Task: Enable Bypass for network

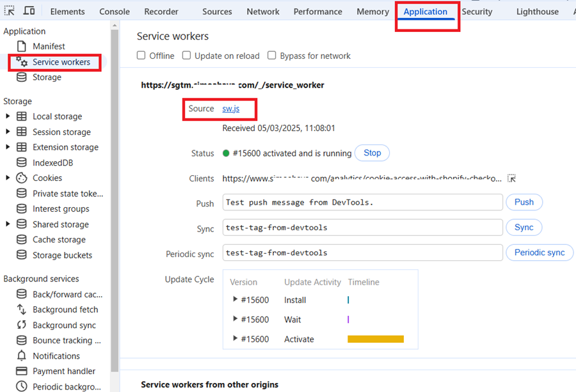Action: coord(271,56)
